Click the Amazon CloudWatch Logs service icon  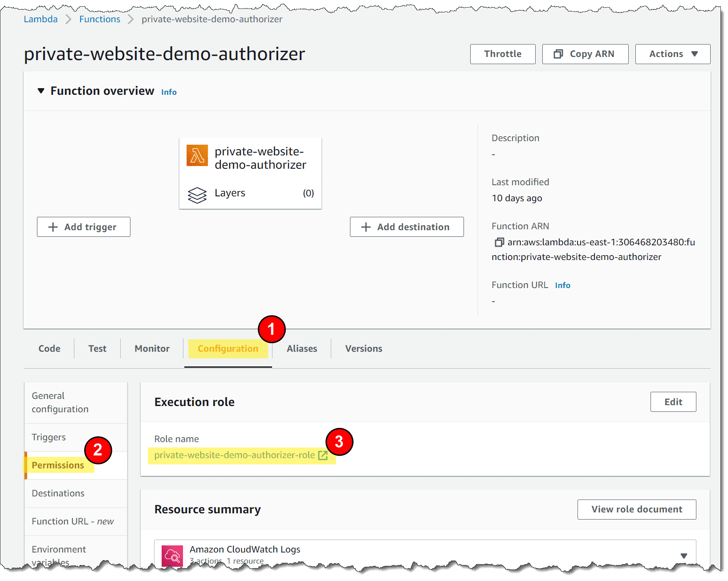coord(172,555)
